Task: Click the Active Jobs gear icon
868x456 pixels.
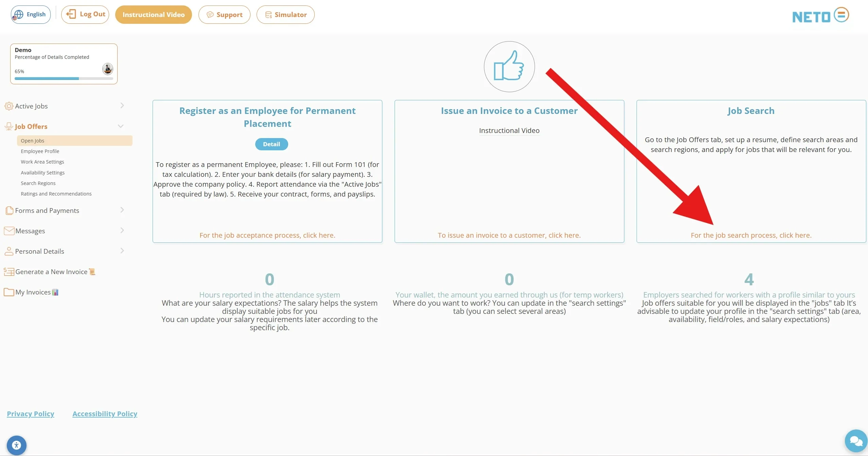Action: pyautogui.click(x=9, y=106)
